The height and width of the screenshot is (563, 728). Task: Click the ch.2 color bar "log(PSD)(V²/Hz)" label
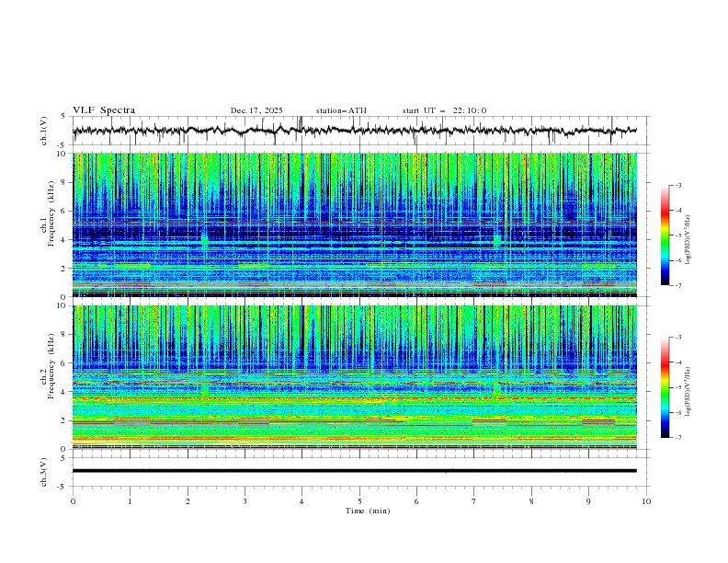[688, 391]
